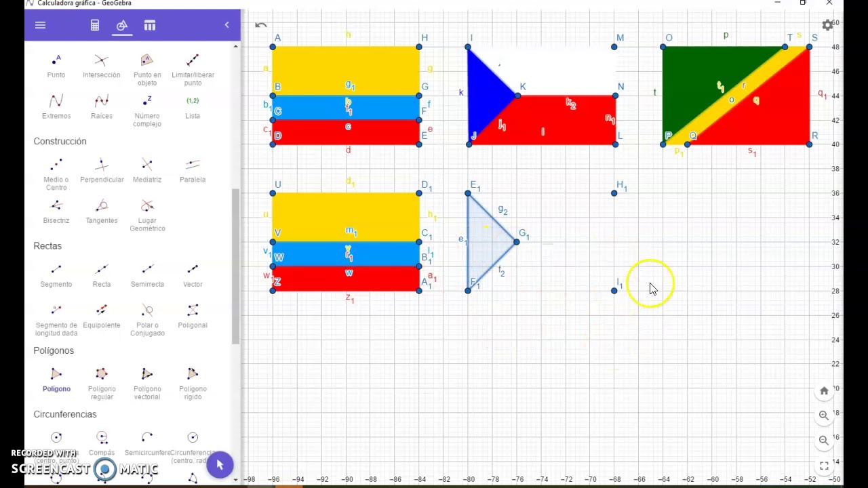Select the Punto tool

[56, 66]
